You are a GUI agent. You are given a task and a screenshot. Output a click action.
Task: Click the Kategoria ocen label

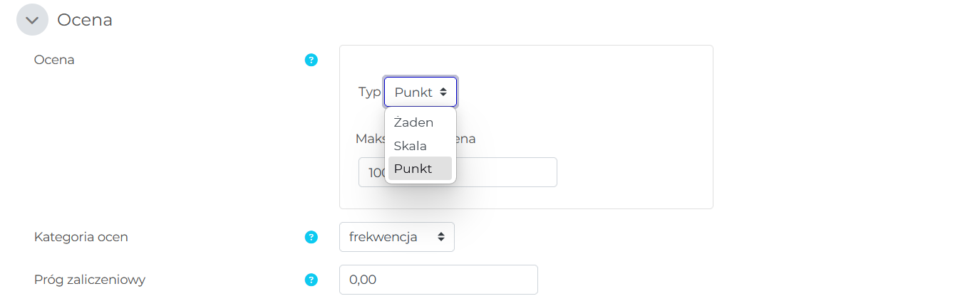[x=81, y=237]
